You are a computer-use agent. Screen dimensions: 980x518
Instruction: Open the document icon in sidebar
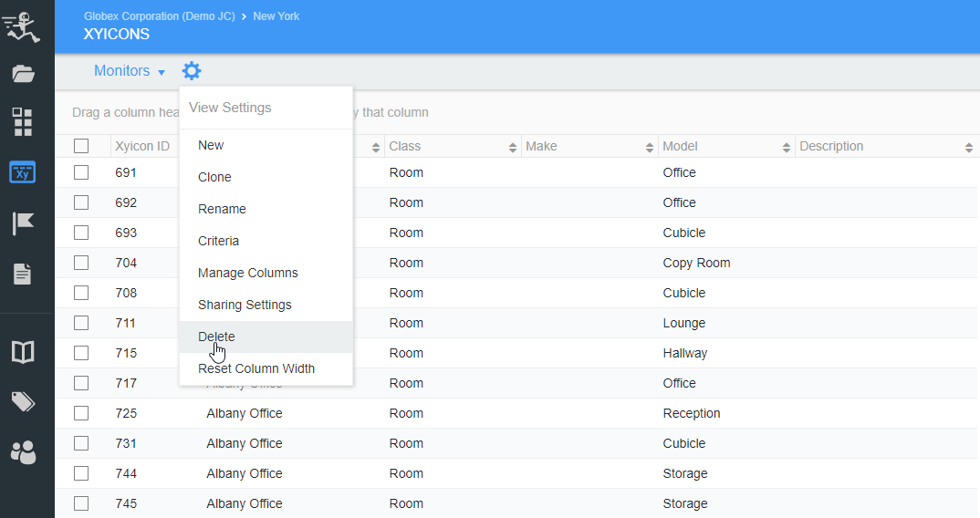[x=23, y=274]
